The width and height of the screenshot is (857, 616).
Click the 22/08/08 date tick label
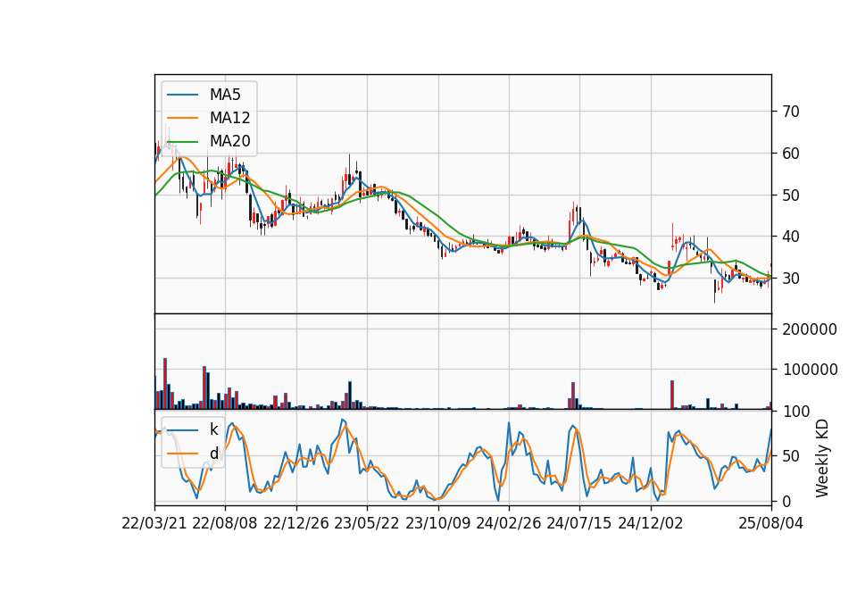click(x=225, y=523)
